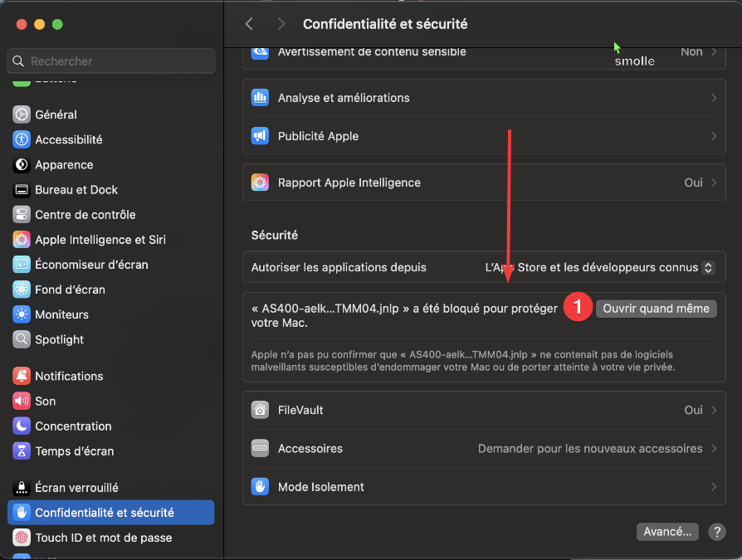Click the Général gear icon in the sidebar
Image resolution: width=742 pixels, height=560 pixels.
(22, 114)
